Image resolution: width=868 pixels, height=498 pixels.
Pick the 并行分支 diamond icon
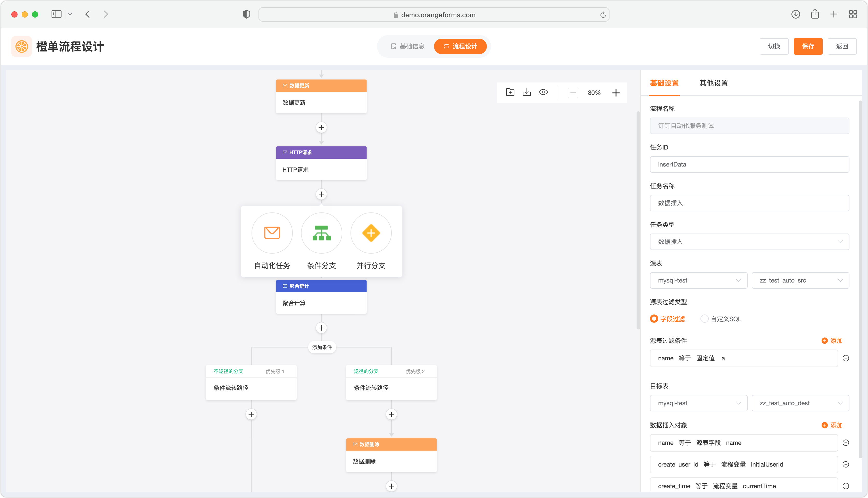click(x=371, y=233)
